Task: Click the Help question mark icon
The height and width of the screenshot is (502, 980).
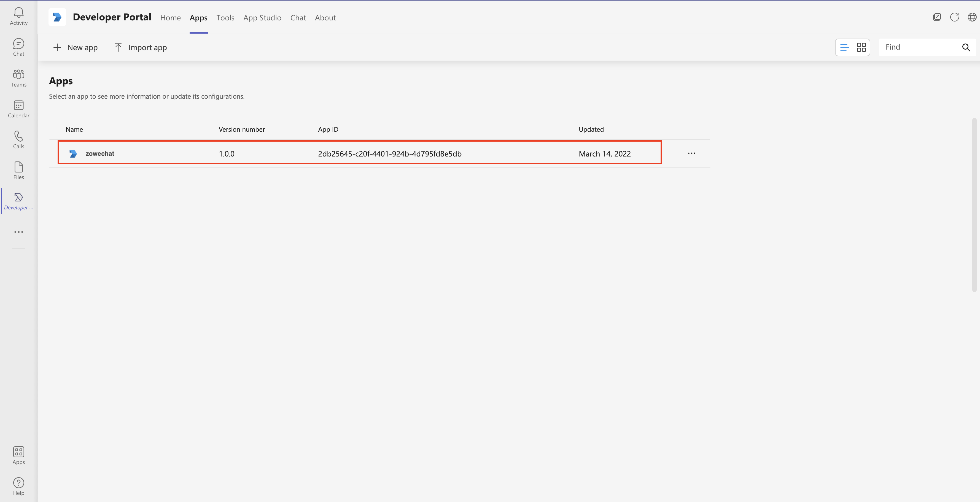Action: click(18, 486)
